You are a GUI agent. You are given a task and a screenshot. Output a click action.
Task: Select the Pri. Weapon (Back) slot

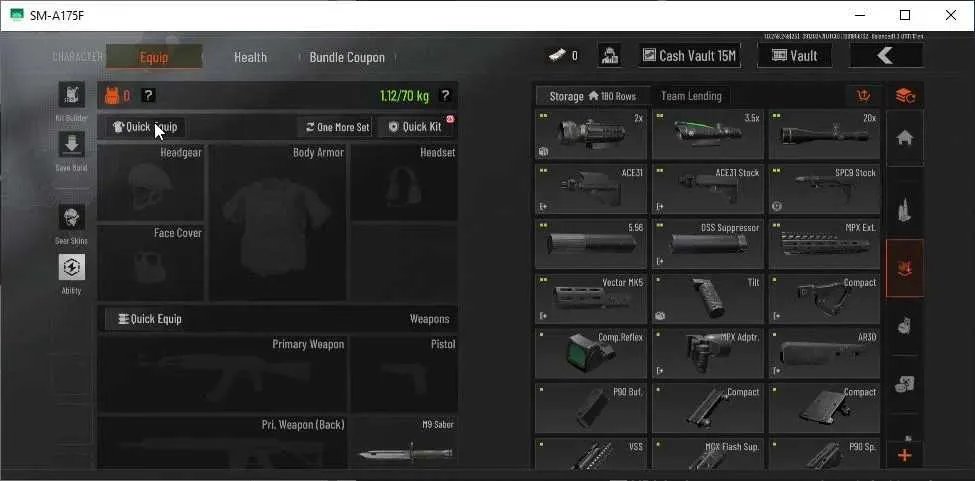click(x=223, y=442)
